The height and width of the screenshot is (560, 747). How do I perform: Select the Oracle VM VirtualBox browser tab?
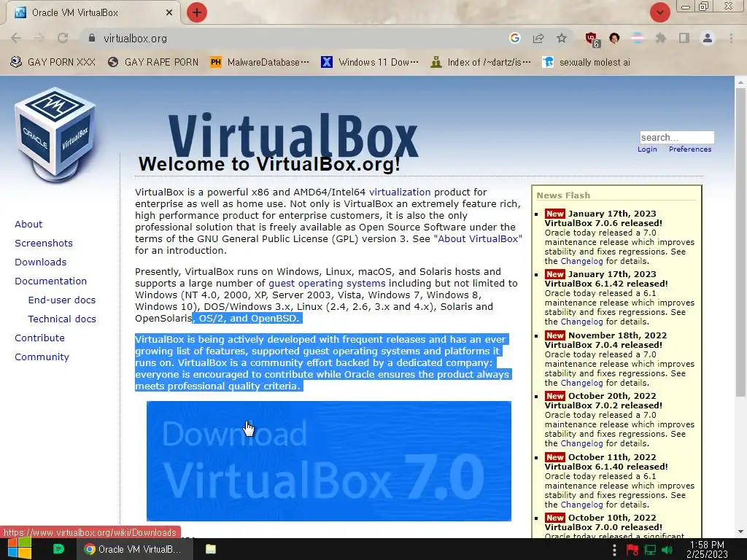93,13
